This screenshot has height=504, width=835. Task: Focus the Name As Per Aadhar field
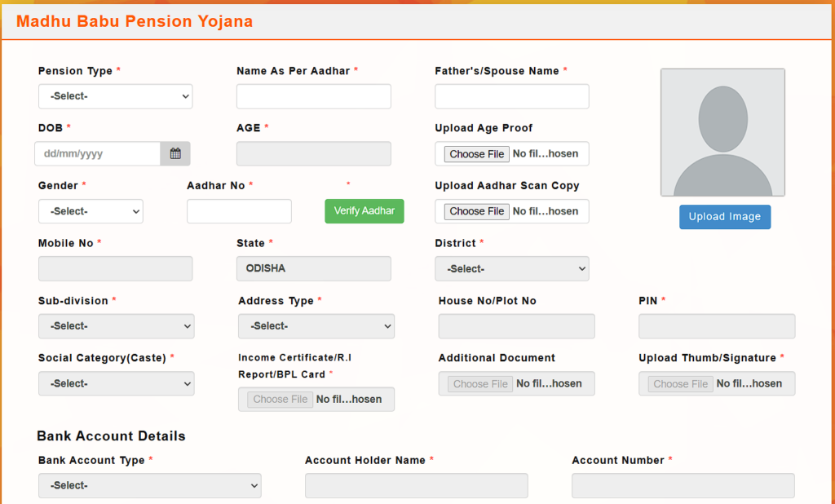coord(314,96)
